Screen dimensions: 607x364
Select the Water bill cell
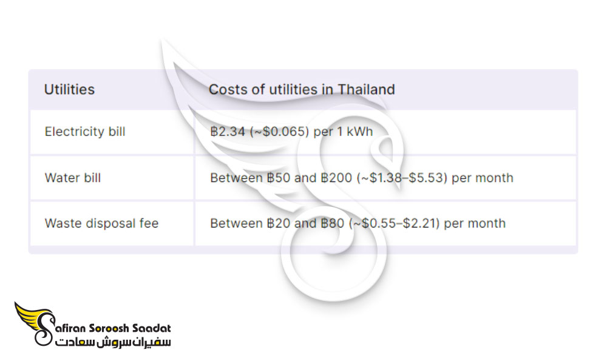coord(112,178)
